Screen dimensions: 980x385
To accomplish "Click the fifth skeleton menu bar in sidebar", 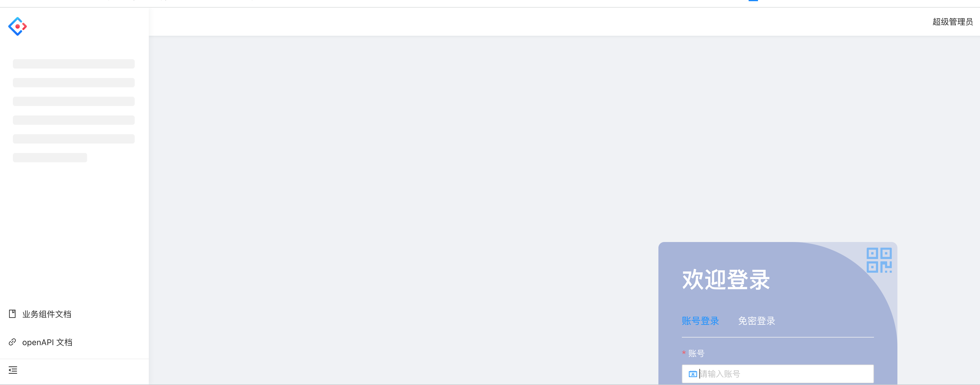I will [x=74, y=139].
